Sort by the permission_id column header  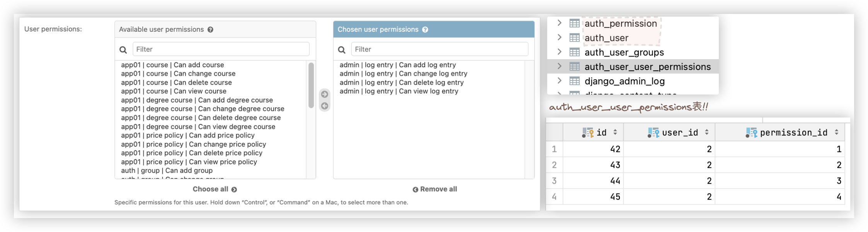pos(793,133)
